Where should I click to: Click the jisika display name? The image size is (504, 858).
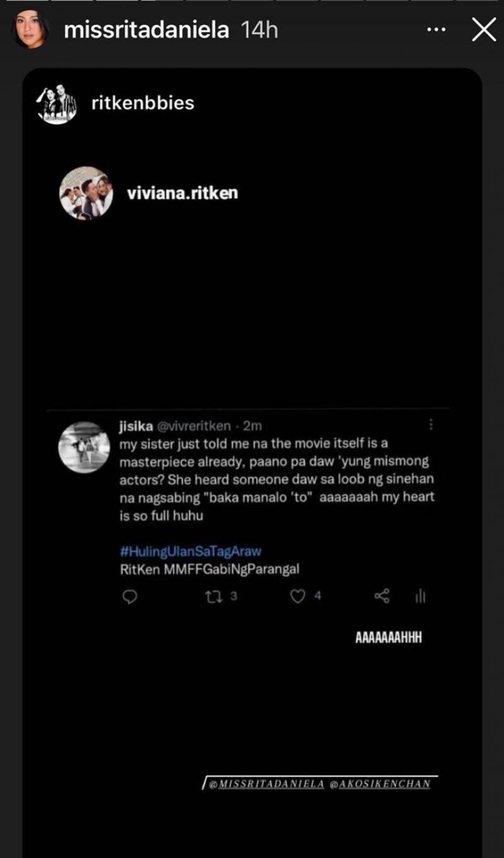132,426
